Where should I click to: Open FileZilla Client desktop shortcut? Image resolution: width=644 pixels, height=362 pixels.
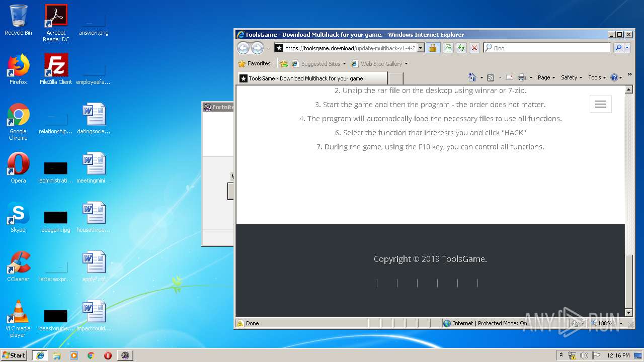[x=56, y=69]
